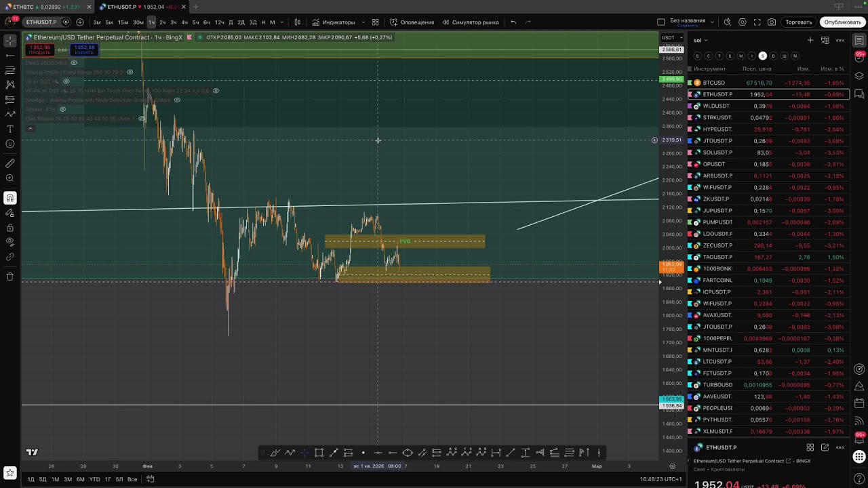The width and height of the screenshot is (868, 488).
Task: Click the red ПРОДАТЬ sell button
Action: [x=40, y=50]
